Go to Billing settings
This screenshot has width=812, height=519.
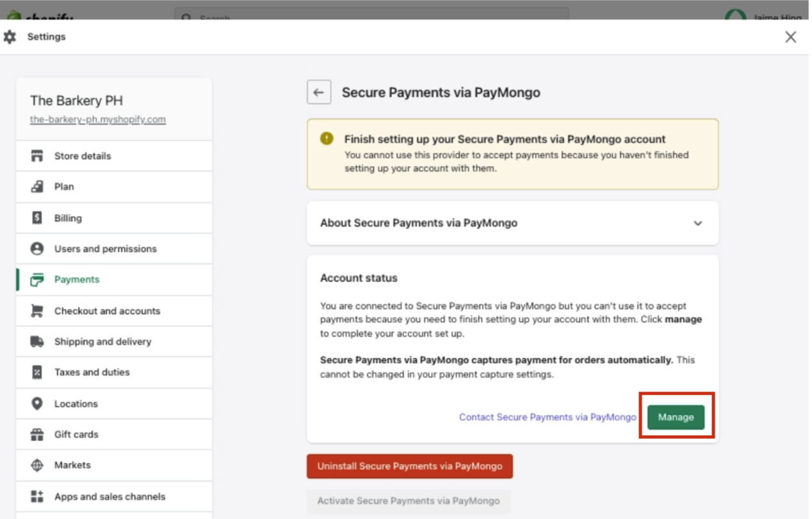114,218
